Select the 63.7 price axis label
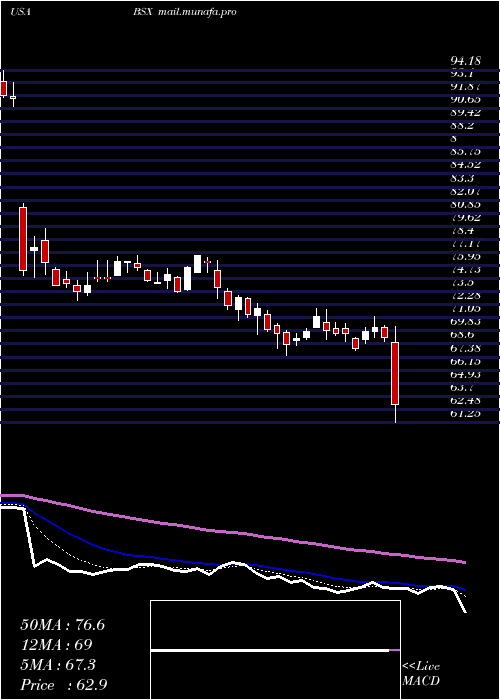Screen dimensions: 500x700 click(x=462, y=387)
